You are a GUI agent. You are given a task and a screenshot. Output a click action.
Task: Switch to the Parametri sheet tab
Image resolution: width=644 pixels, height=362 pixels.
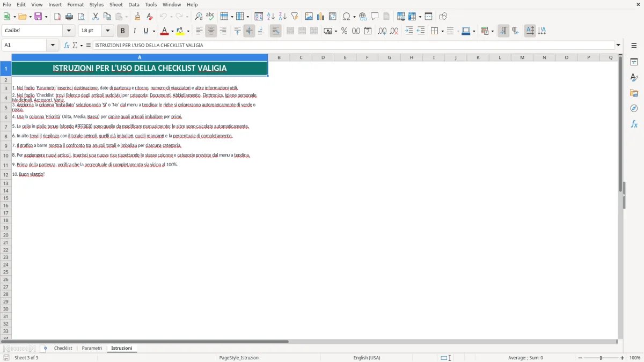pyautogui.click(x=92, y=348)
